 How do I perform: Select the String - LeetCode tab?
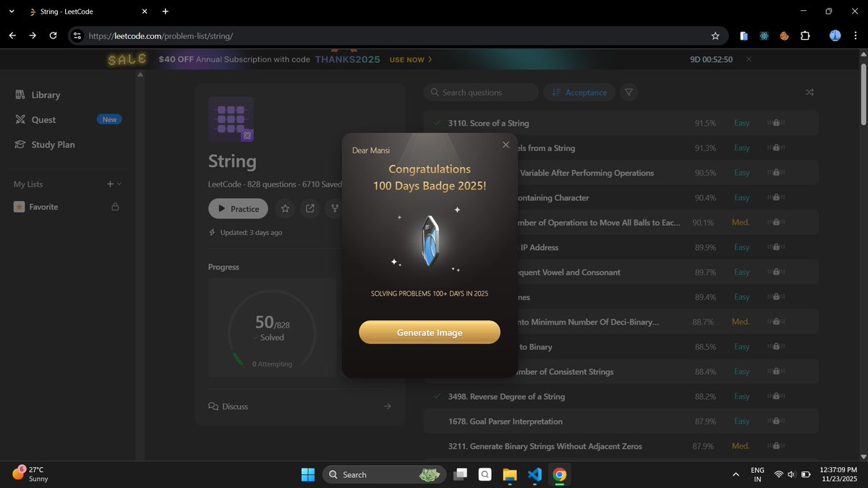pos(88,12)
